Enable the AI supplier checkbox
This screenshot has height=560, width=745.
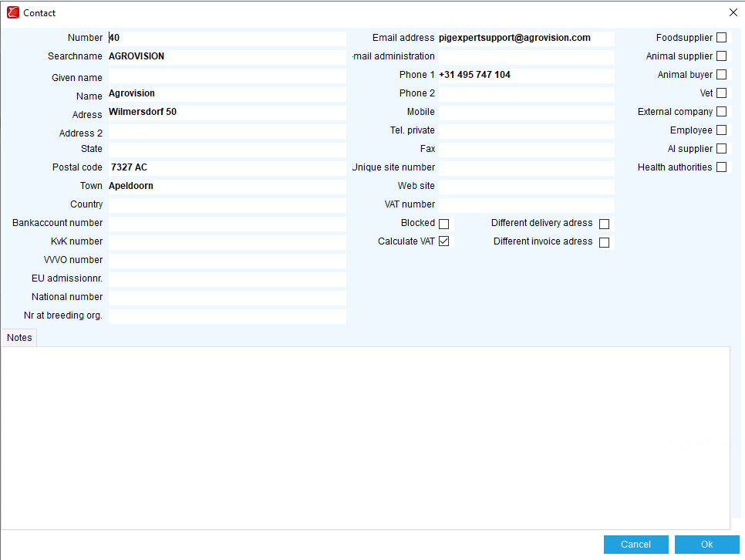coord(721,149)
